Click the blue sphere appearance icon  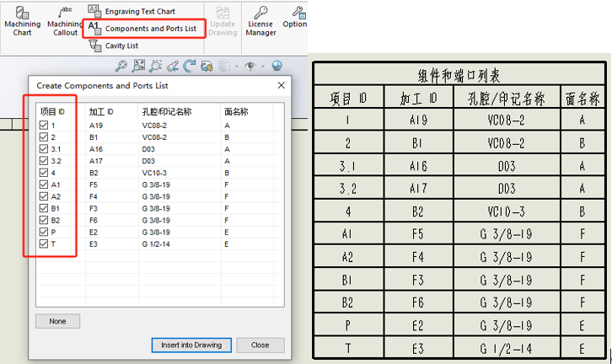276,66
